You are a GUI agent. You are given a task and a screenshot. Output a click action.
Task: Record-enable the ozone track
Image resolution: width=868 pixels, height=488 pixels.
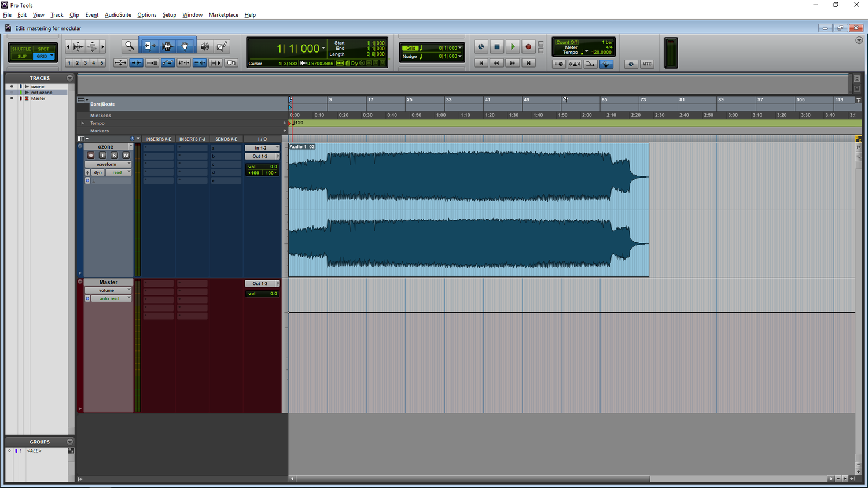91,156
